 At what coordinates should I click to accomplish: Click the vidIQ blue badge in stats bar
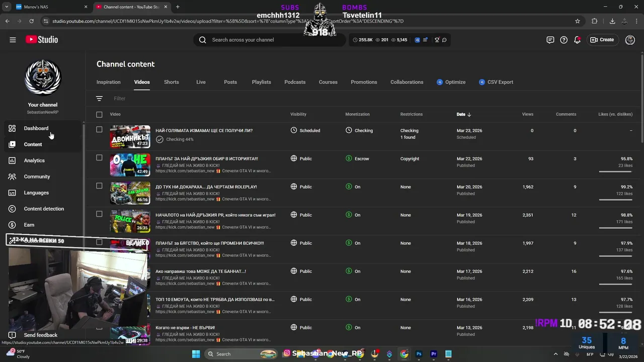tap(417, 40)
